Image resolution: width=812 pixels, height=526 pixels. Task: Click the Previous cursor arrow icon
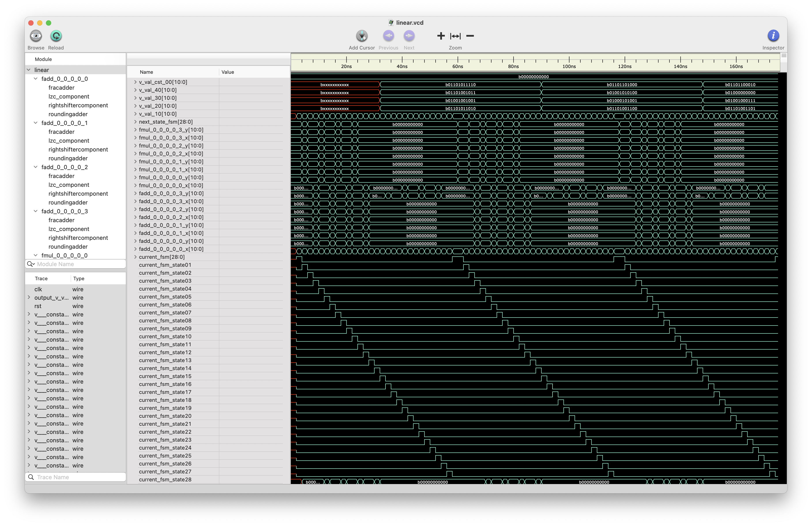pyautogui.click(x=388, y=36)
